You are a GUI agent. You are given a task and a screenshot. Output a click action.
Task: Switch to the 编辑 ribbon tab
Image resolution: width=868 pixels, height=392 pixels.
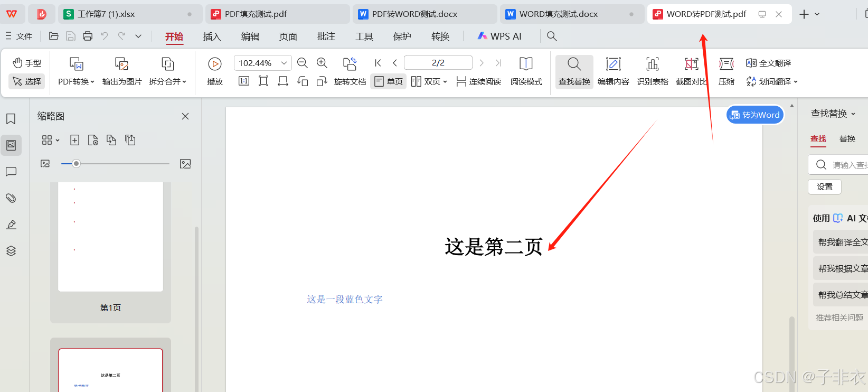point(250,36)
